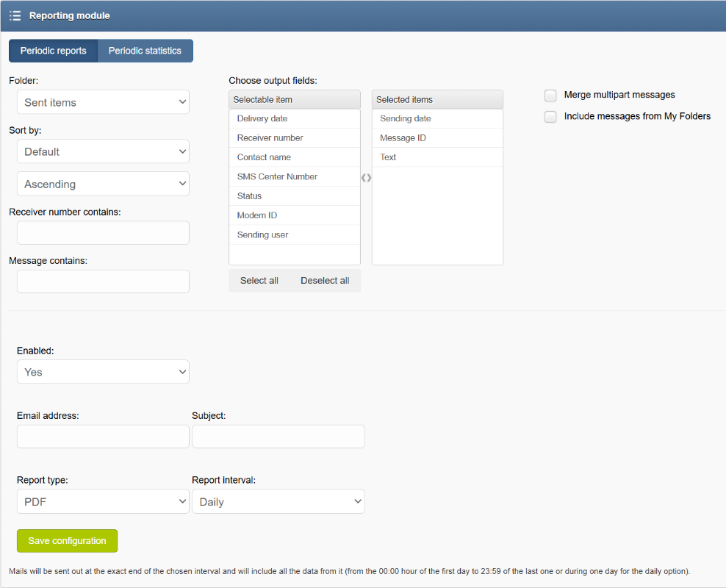This screenshot has height=588, width=726.
Task: Select Delivery date in selectable items
Action: (295, 118)
